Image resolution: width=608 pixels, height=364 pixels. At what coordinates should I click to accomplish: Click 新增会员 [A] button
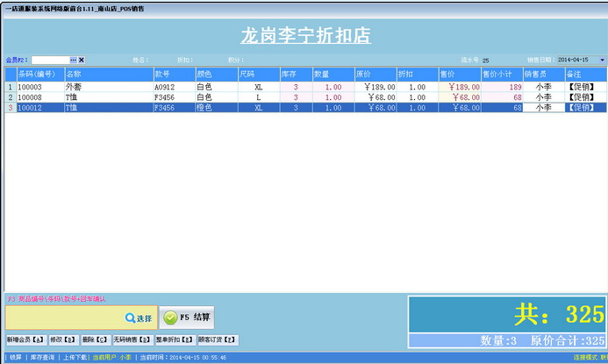25,339
